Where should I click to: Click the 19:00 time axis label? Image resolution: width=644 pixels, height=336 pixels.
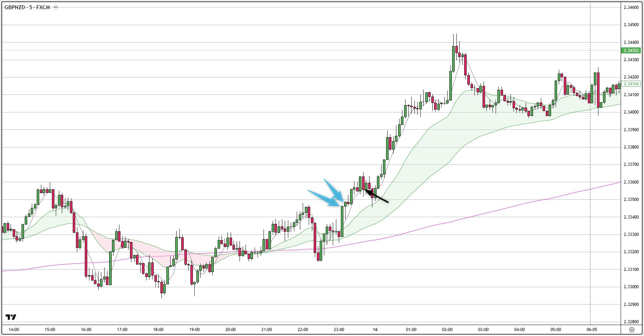click(194, 330)
